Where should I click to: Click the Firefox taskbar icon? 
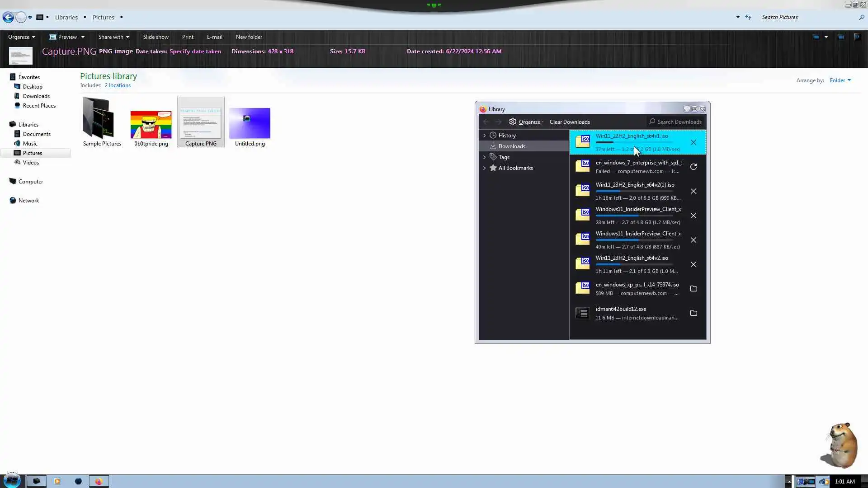click(99, 481)
